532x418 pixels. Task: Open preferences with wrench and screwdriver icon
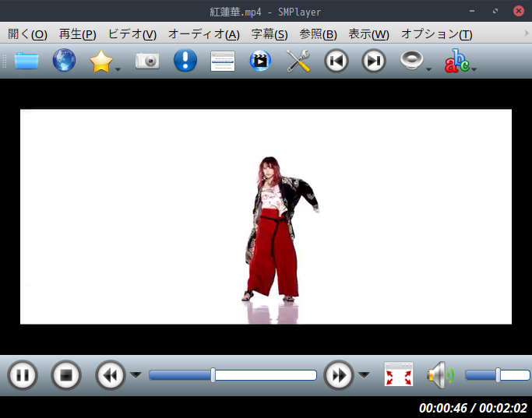[x=298, y=61]
